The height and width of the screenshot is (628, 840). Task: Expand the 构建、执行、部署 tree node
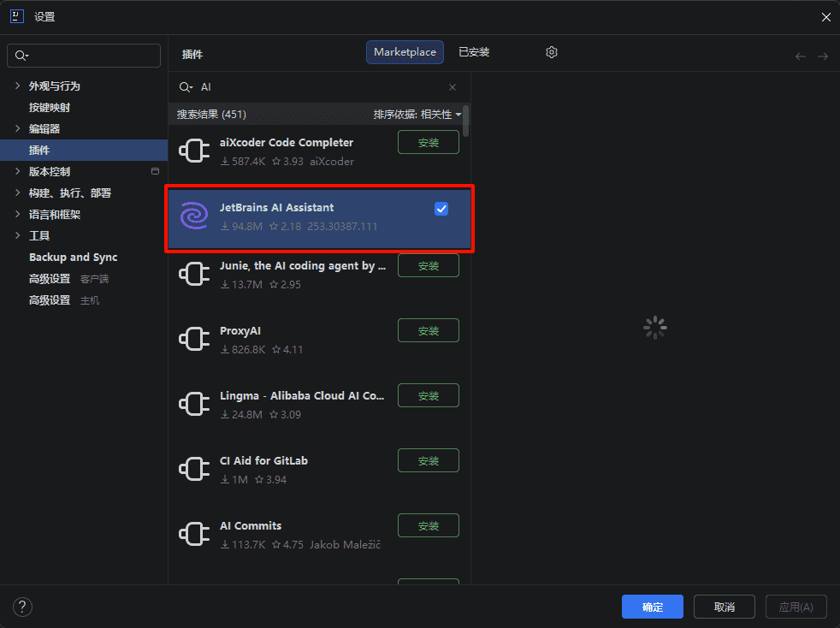(x=17, y=193)
